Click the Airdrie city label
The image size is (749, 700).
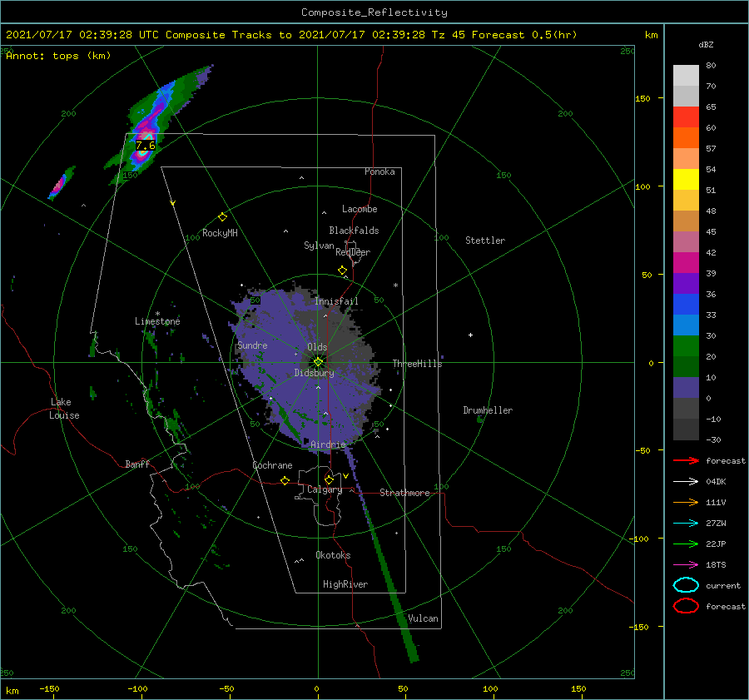point(328,444)
